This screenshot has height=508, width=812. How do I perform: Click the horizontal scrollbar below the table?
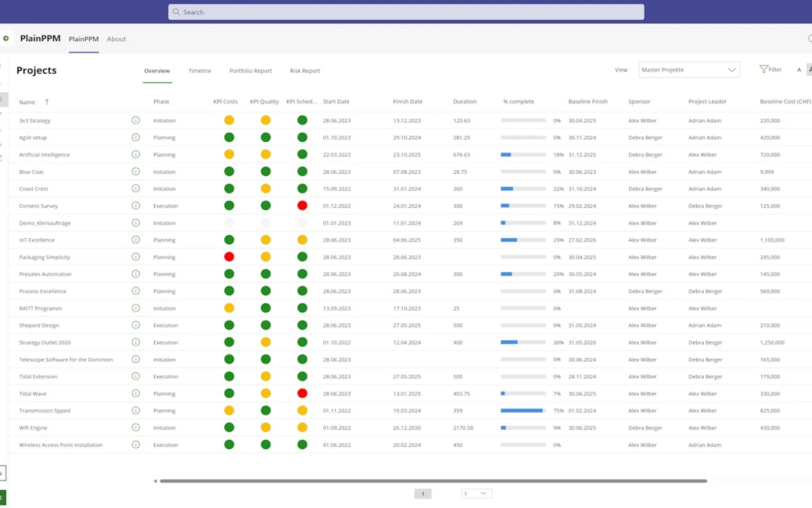[x=433, y=481]
